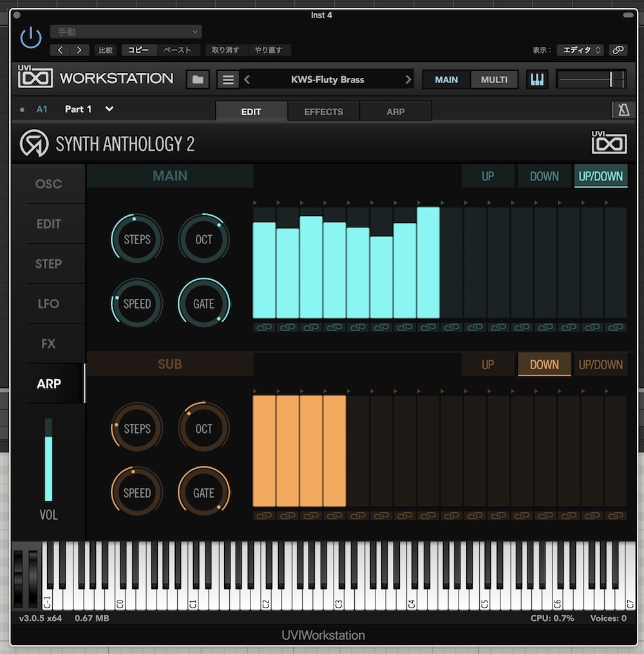
Task: Click the コピー button
Action: (x=138, y=50)
